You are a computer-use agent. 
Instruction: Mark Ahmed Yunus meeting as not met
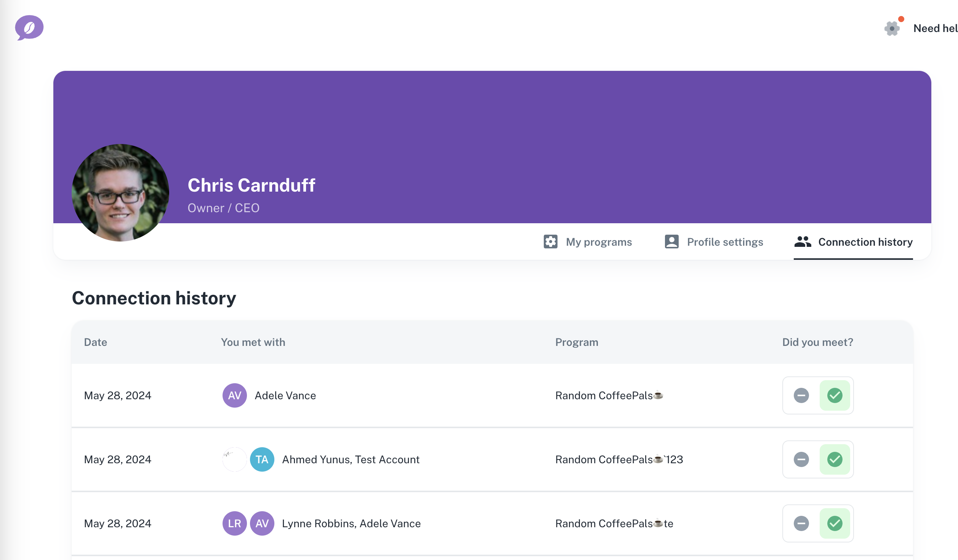801,459
